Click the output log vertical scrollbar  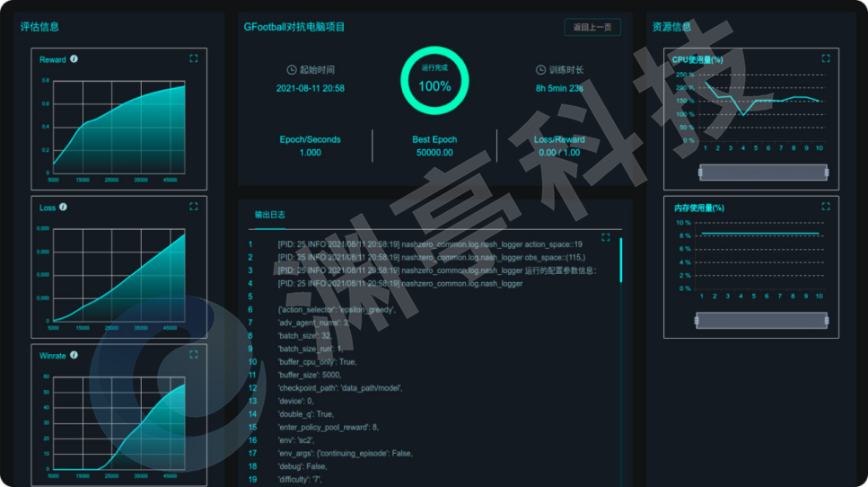(x=621, y=261)
